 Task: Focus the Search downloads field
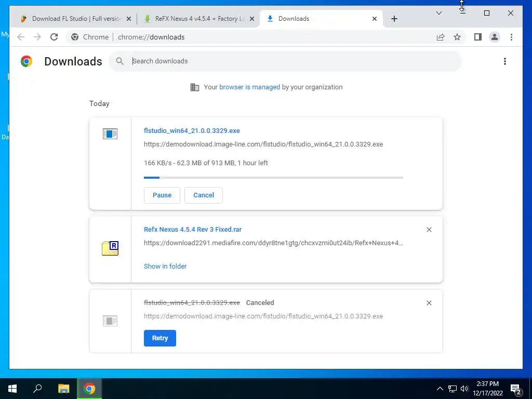pos(285,61)
